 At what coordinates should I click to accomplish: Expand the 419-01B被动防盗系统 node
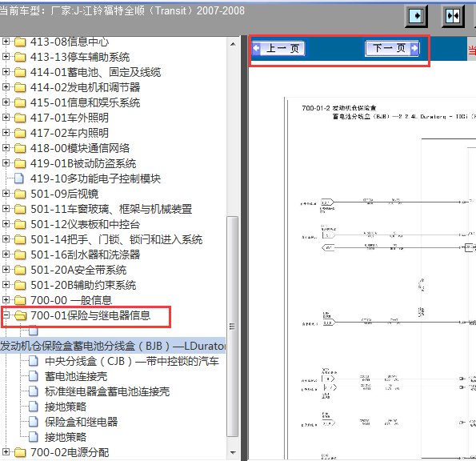(x=6, y=163)
